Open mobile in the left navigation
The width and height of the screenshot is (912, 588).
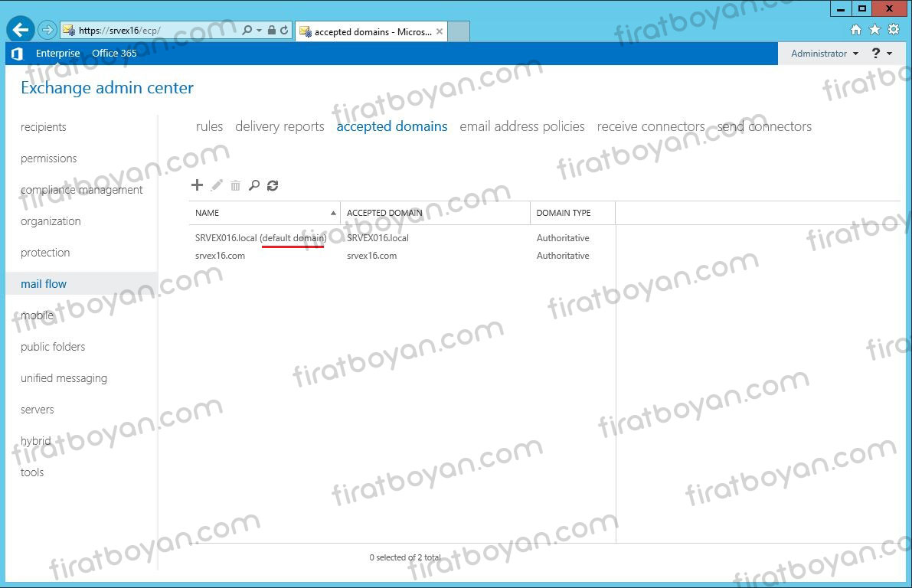coord(37,315)
